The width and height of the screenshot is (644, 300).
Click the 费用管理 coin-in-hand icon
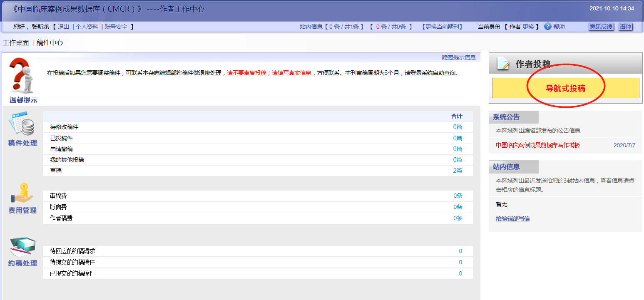(22, 193)
